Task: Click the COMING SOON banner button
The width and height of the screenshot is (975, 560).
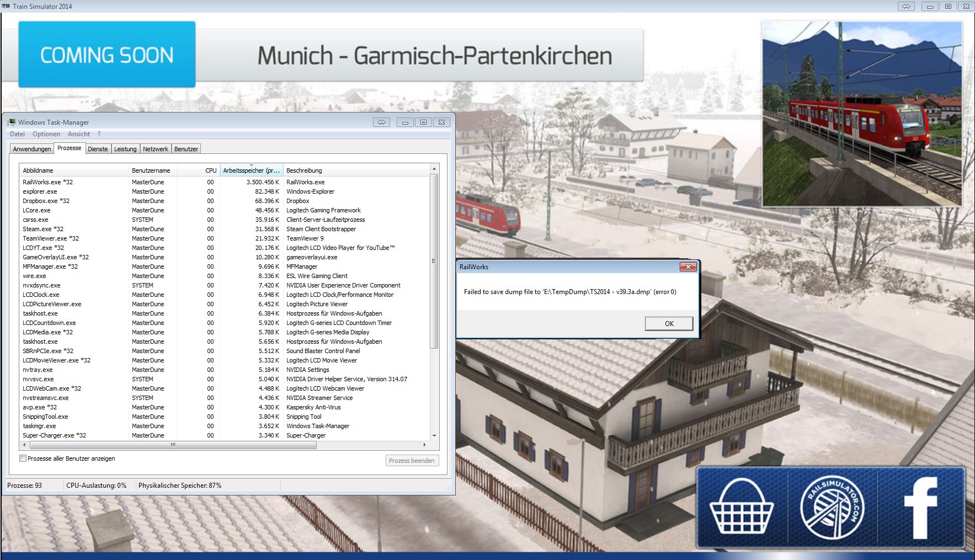Action: (x=107, y=55)
